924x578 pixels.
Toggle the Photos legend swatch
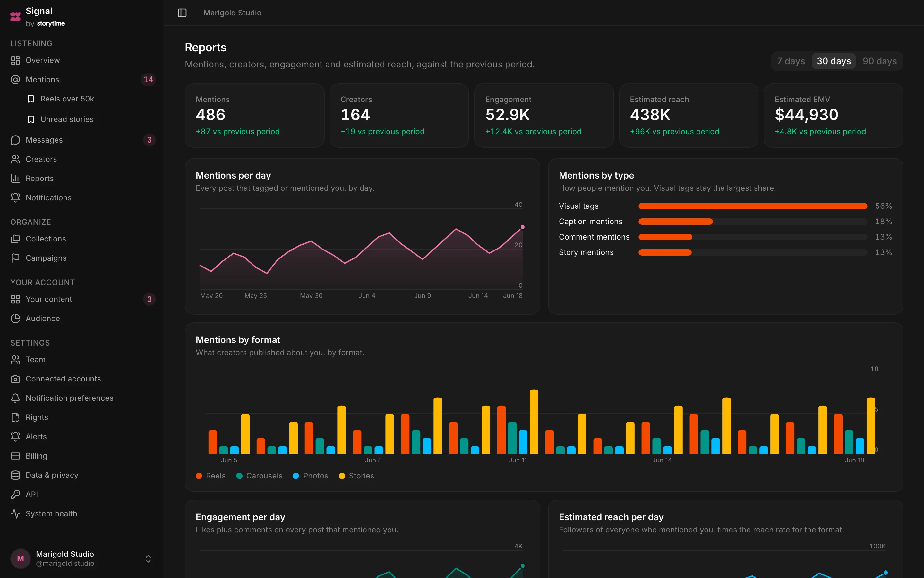tap(296, 476)
